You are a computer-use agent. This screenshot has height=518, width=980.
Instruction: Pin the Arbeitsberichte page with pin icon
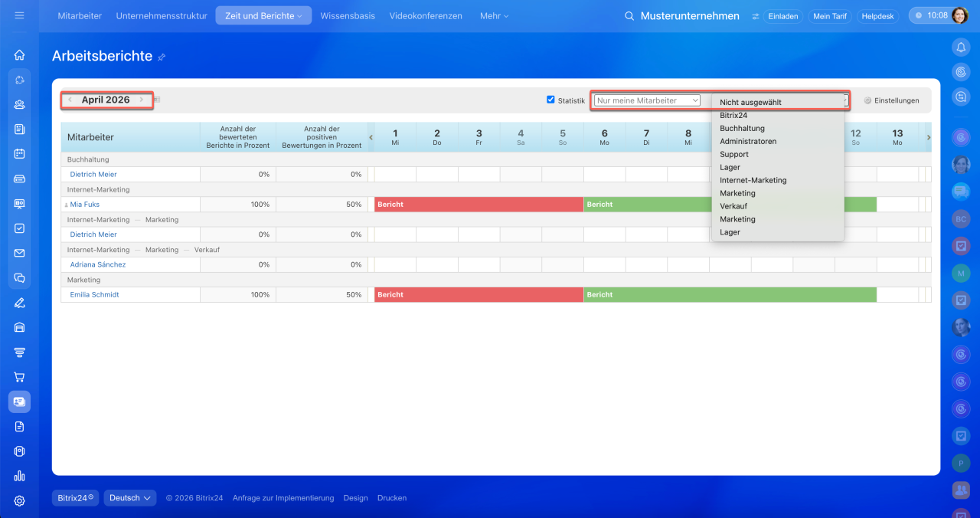(162, 57)
